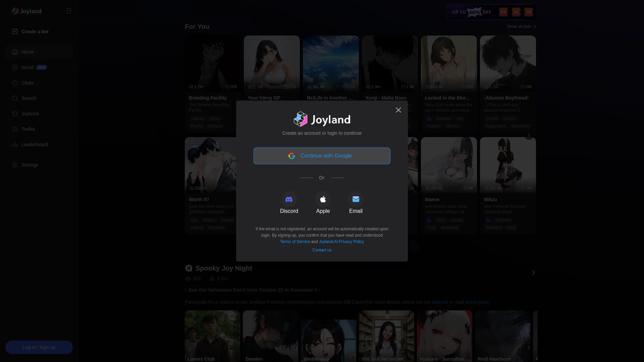Screen dimensions: 644x362
Task: Collapse the sidebar menu icon
Action: [x=69, y=11]
